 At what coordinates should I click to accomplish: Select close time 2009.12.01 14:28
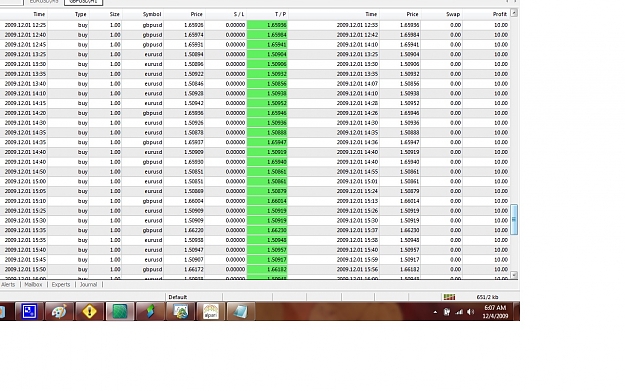tap(357, 103)
